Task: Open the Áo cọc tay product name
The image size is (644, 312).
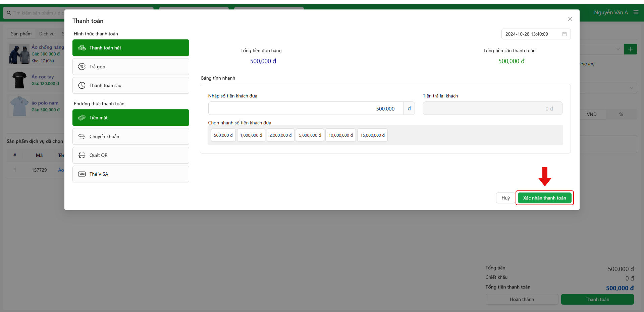Action: pyautogui.click(x=43, y=77)
